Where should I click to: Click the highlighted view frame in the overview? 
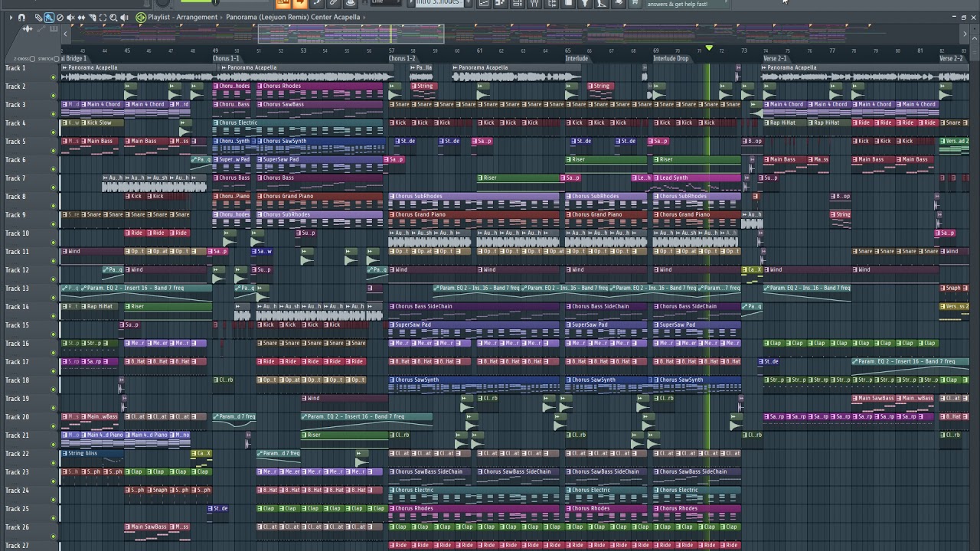351,34
